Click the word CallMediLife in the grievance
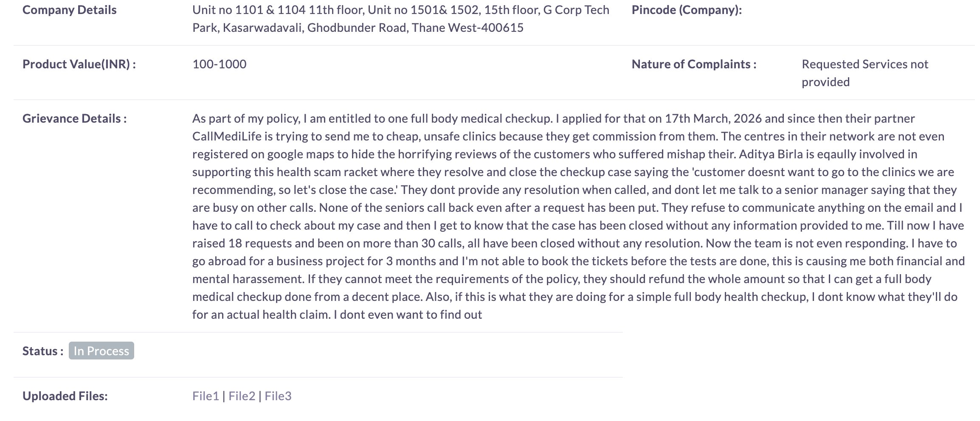Viewport: 980px width, 421px height. click(227, 136)
